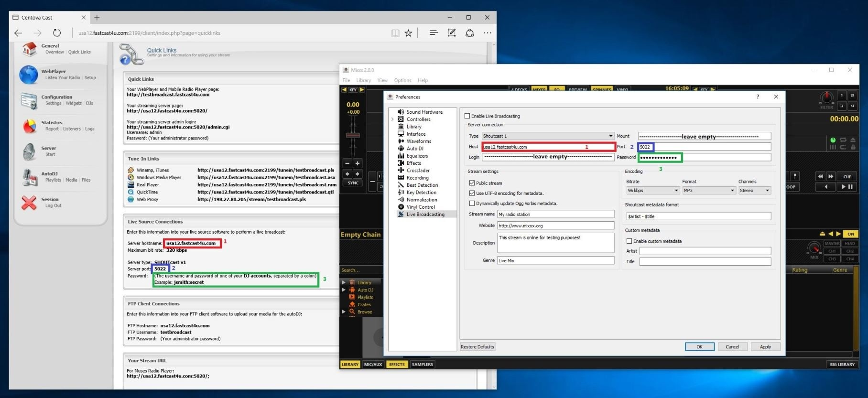The image size is (868, 398).
Task: Check Enable custom metadata box
Action: (629, 241)
